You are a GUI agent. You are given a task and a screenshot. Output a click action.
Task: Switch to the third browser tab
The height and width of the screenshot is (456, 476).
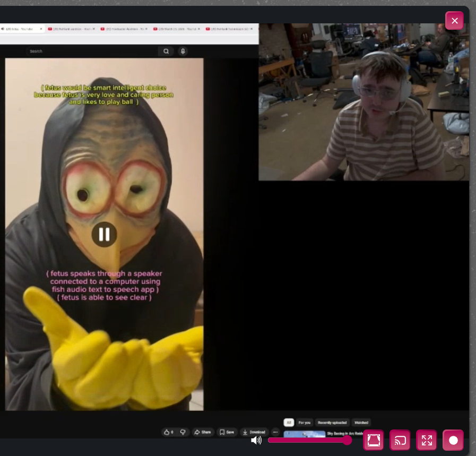coord(124,29)
